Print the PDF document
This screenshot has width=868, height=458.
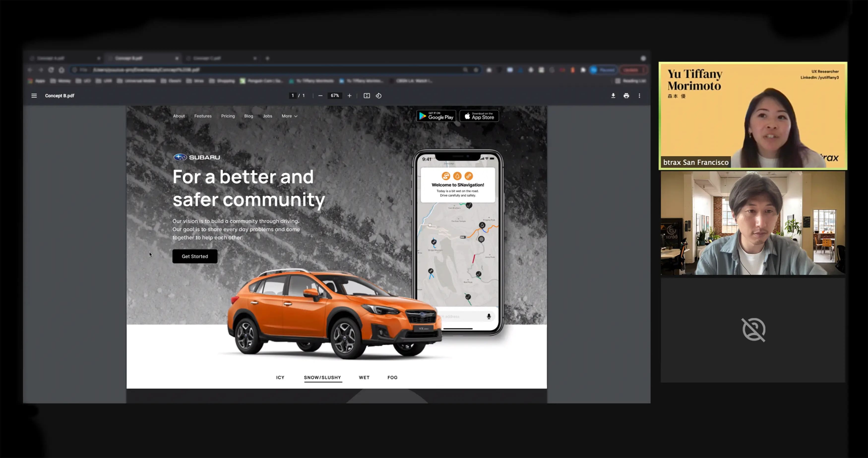[626, 96]
